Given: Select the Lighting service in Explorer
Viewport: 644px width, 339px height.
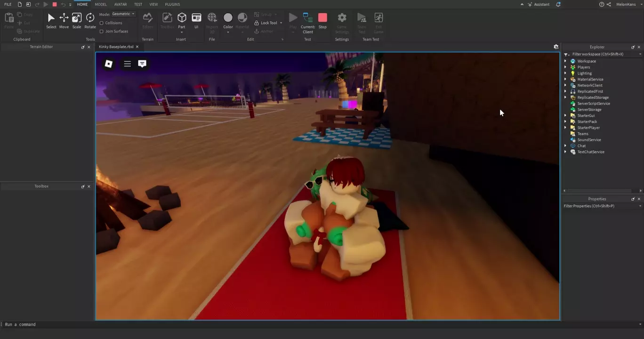Looking at the screenshot, I should 584,73.
